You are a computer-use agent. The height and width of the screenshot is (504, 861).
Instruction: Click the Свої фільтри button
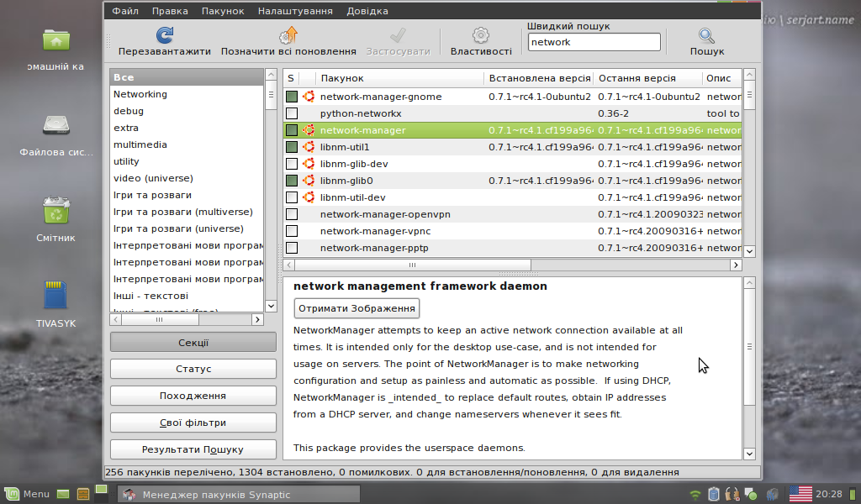[193, 423]
